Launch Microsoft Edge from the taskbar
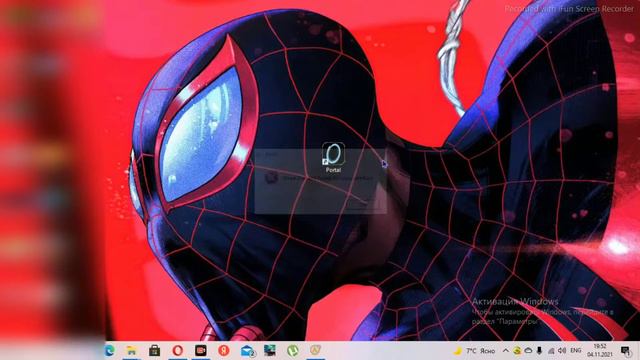 (x=110, y=351)
